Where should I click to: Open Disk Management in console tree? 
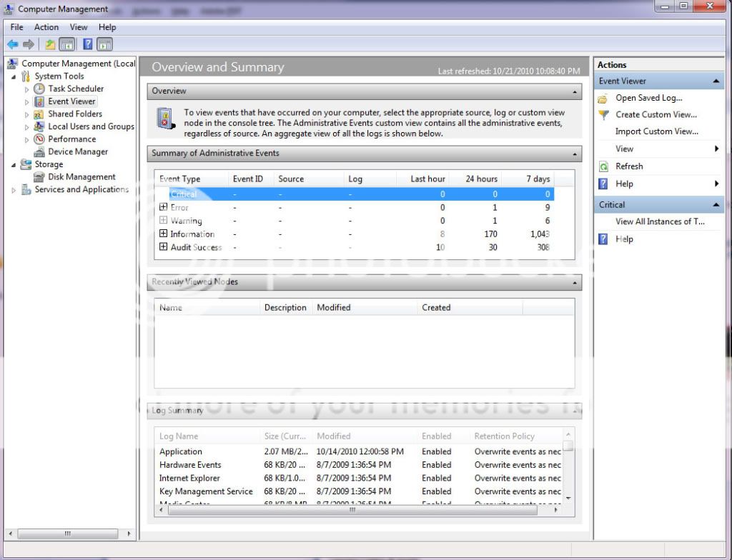(x=81, y=176)
